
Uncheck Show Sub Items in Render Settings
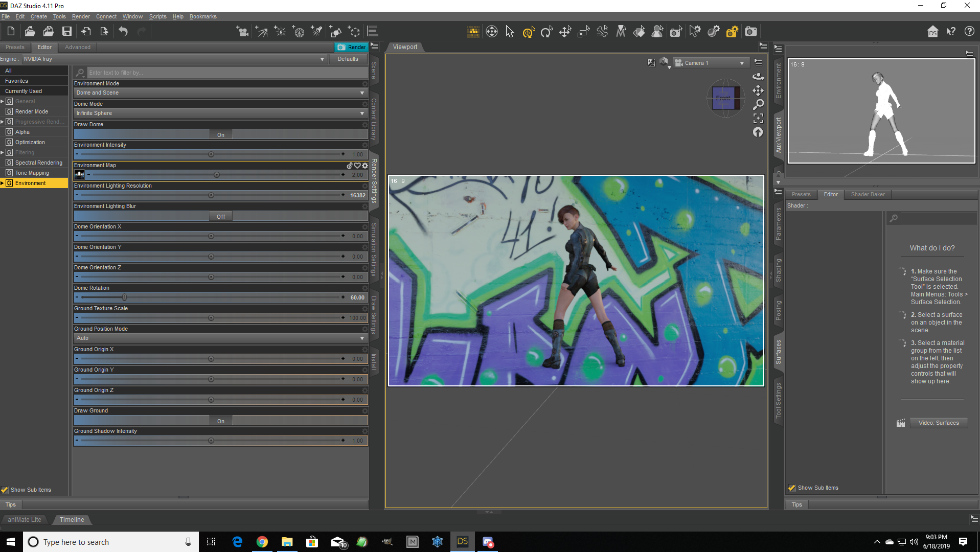5,490
